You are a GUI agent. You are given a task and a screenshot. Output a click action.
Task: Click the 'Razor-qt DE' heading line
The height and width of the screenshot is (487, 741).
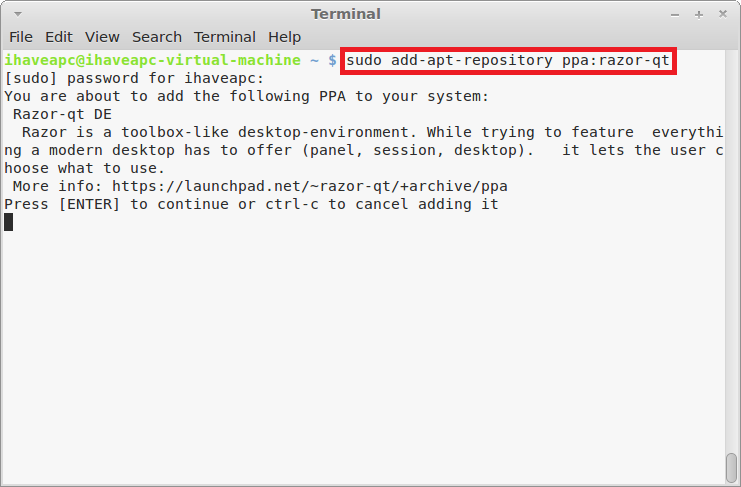click(62, 114)
